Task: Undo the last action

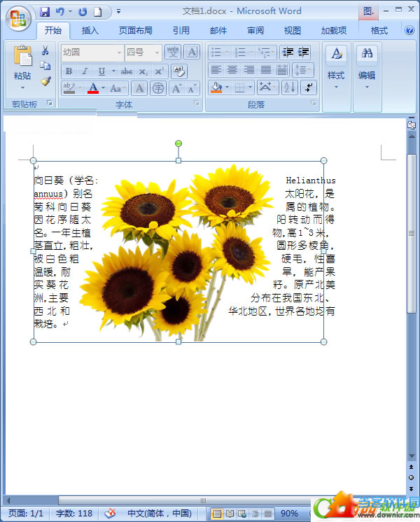Action: (60, 12)
